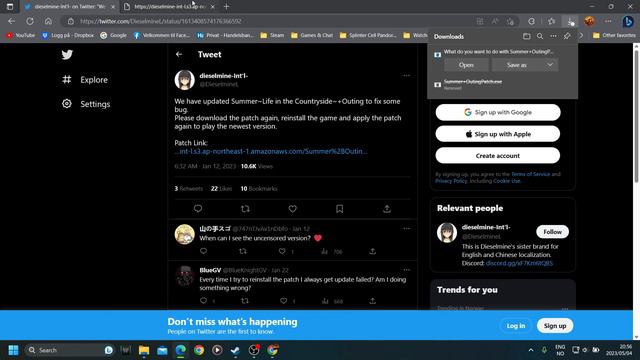This screenshot has width=640, height=360.
Task: Click the Create account button
Action: (498, 156)
